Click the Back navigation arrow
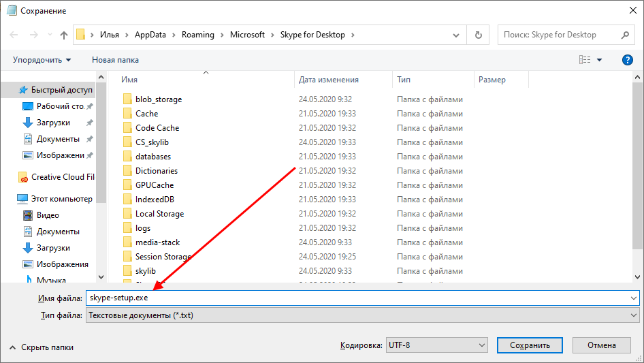Image resolution: width=644 pixels, height=363 pixels. point(14,35)
